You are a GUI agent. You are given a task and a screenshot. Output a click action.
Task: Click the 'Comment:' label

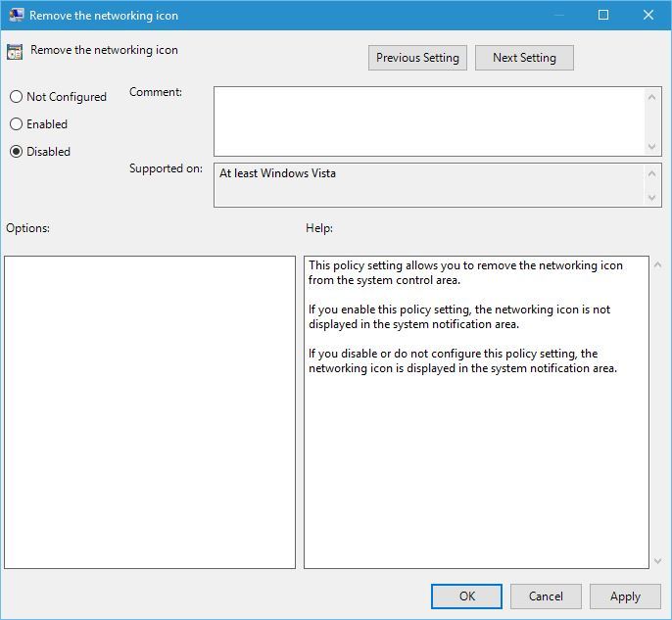point(156,92)
